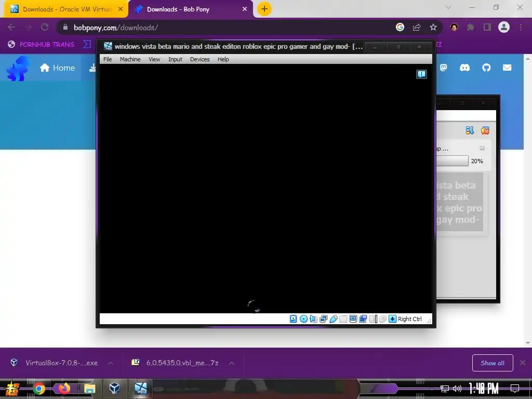This screenshot has height=399, width=532.
Task: Click the network adapters icon in VM status bar
Action: tap(323, 319)
